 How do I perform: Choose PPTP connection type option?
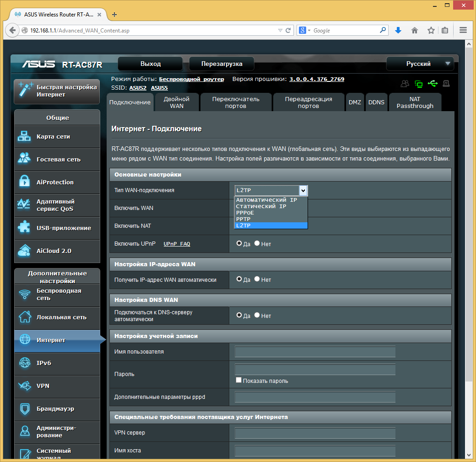click(x=271, y=219)
